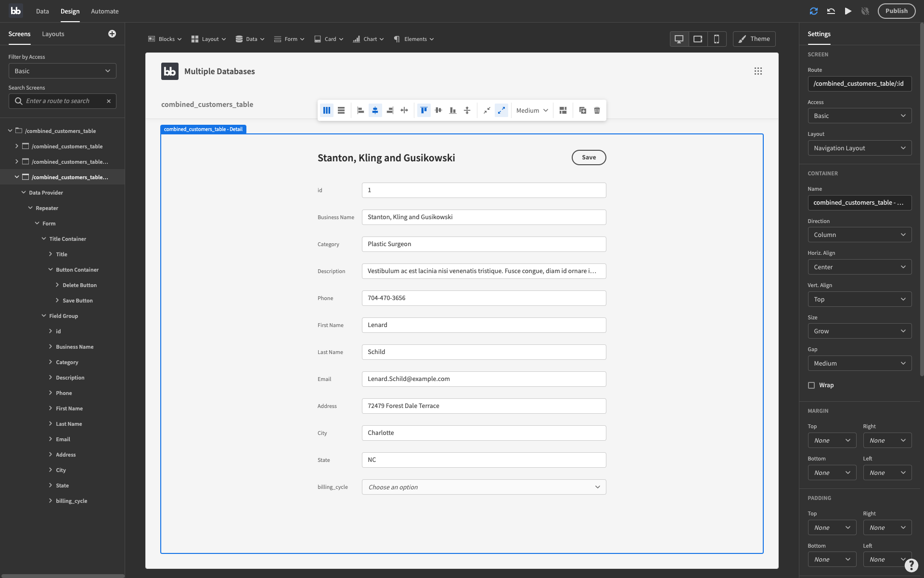Click the Publish button
Viewport: 924px width, 578px height.
pos(896,11)
